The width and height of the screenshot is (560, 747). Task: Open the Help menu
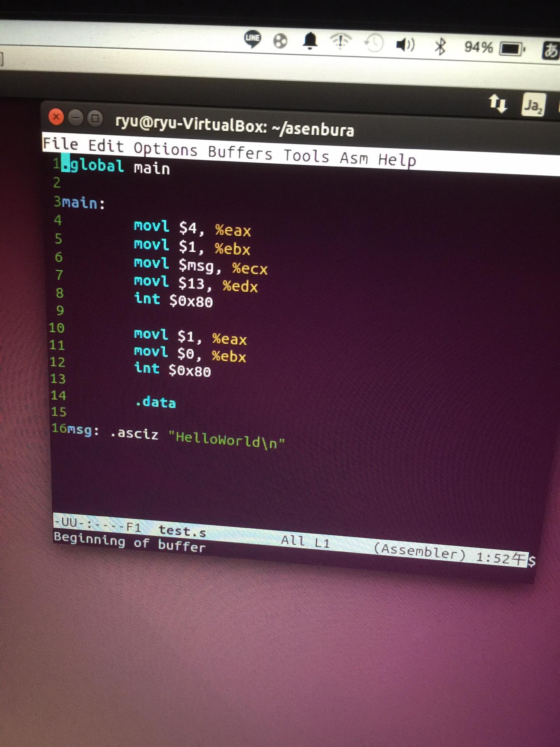click(397, 160)
